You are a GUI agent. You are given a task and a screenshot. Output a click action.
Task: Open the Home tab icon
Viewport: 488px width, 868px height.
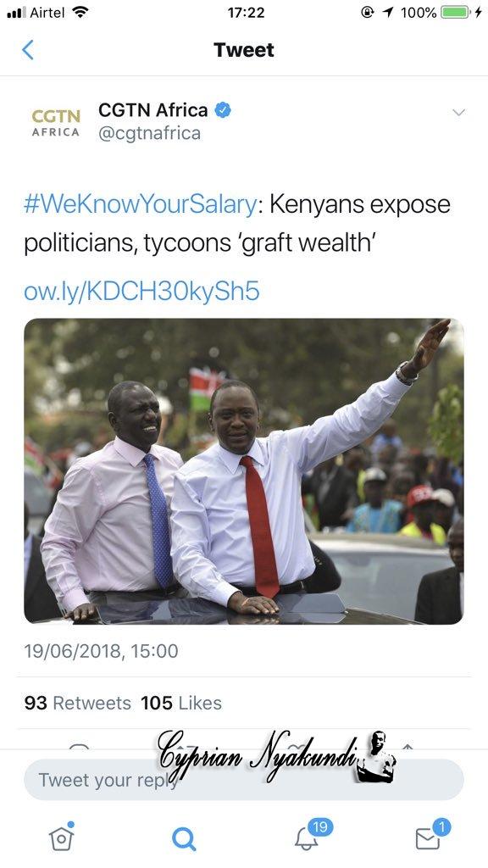point(61,837)
